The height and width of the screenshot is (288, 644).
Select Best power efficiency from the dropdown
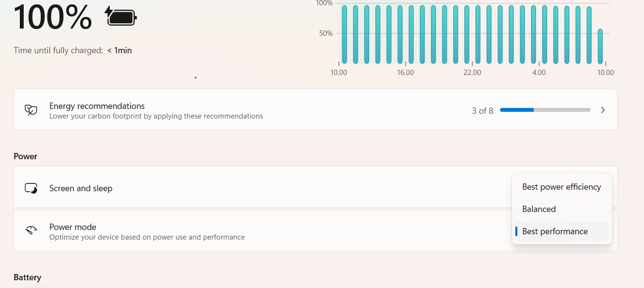click(x=561, y=187)
